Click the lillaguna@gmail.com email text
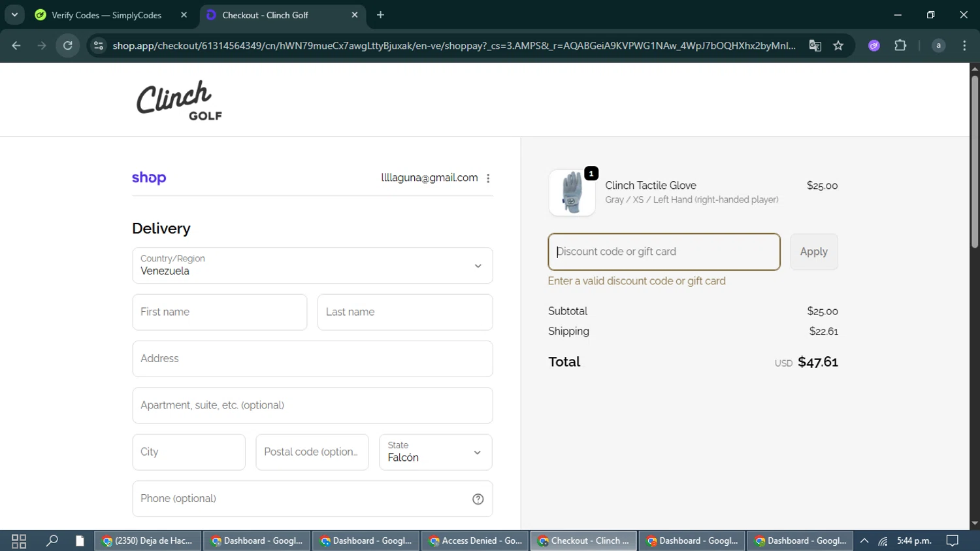 pos(429,178)
